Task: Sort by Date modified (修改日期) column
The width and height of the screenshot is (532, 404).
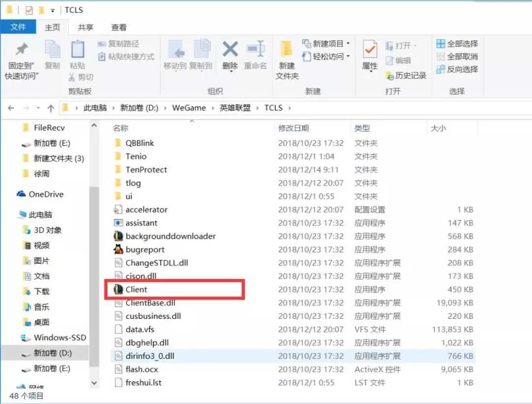Action: click(x=294, y=128)
